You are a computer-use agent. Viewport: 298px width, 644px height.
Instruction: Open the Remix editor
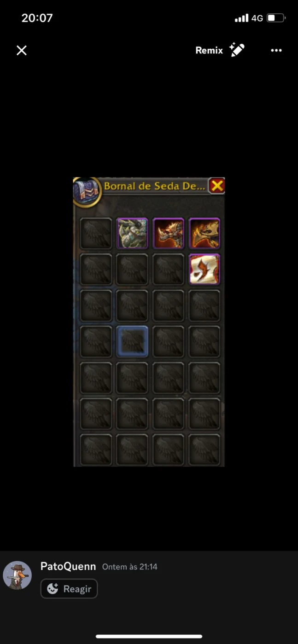(220, 50)
